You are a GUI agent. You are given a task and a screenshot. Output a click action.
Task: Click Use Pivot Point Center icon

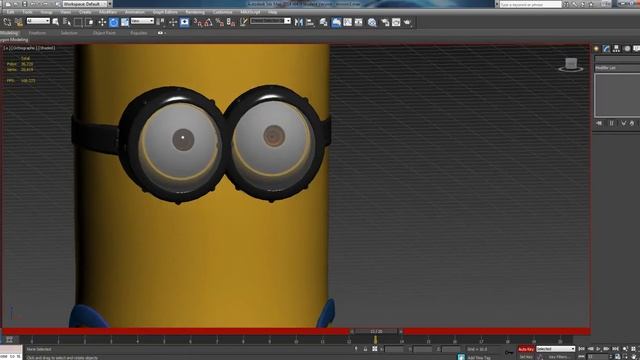(161, 22)
